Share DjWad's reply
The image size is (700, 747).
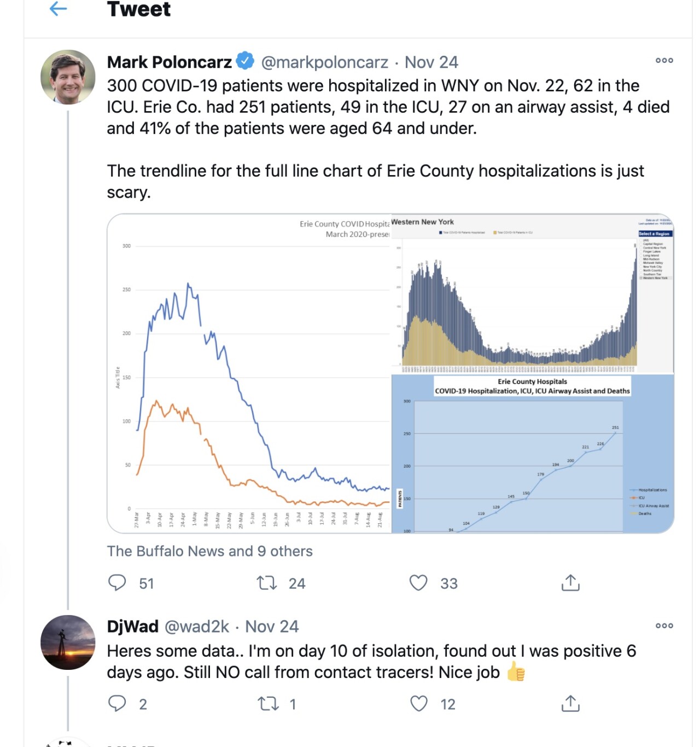coord(570,703)
